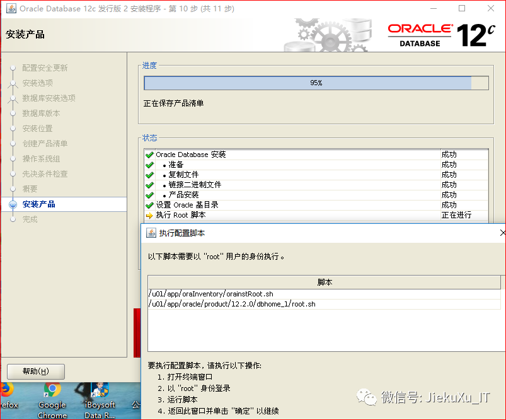
Task: Click the 帮助(H) help button
Action: coord(36,371)
